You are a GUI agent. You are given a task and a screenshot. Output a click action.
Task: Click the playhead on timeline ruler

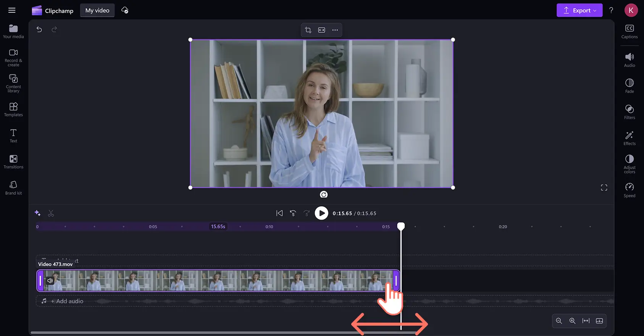tap(401, 226)
